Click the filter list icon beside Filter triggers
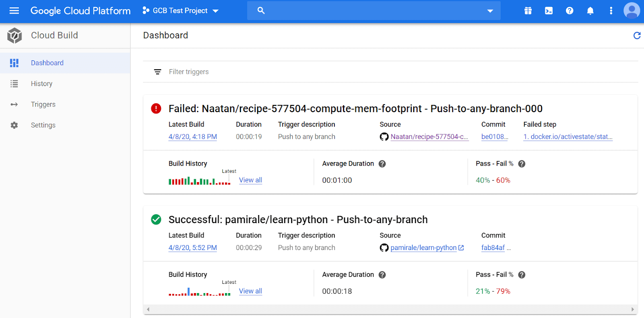The height and width of the screenshot is (318, 644). (x=157, y=72)
